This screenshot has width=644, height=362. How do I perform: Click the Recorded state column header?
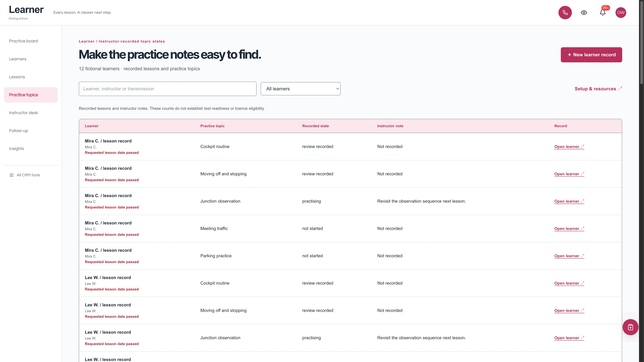click(315, 126)
